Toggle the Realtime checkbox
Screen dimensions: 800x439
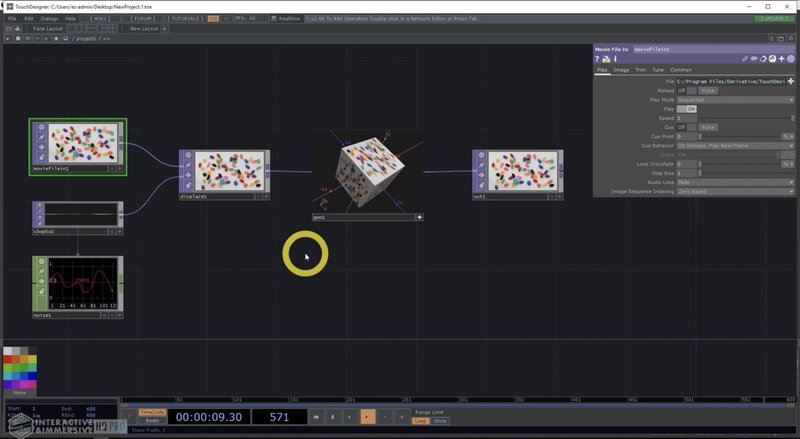[274, 19]
